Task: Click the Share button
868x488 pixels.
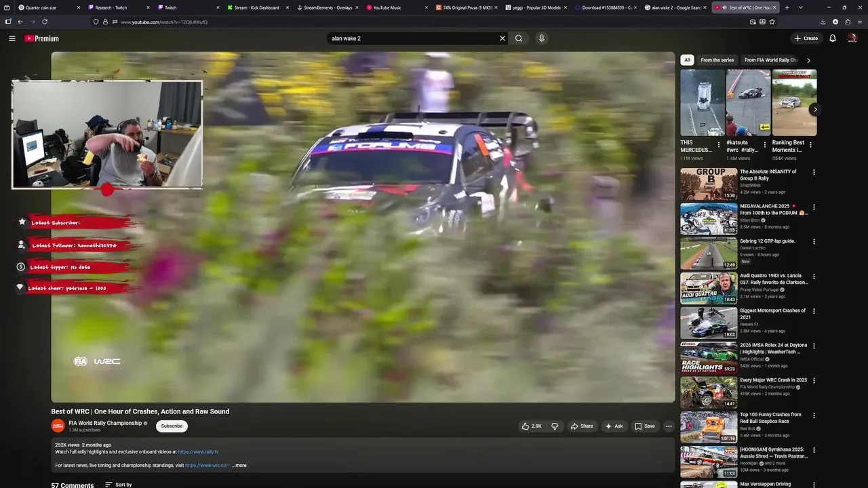Action: (582, 426)
